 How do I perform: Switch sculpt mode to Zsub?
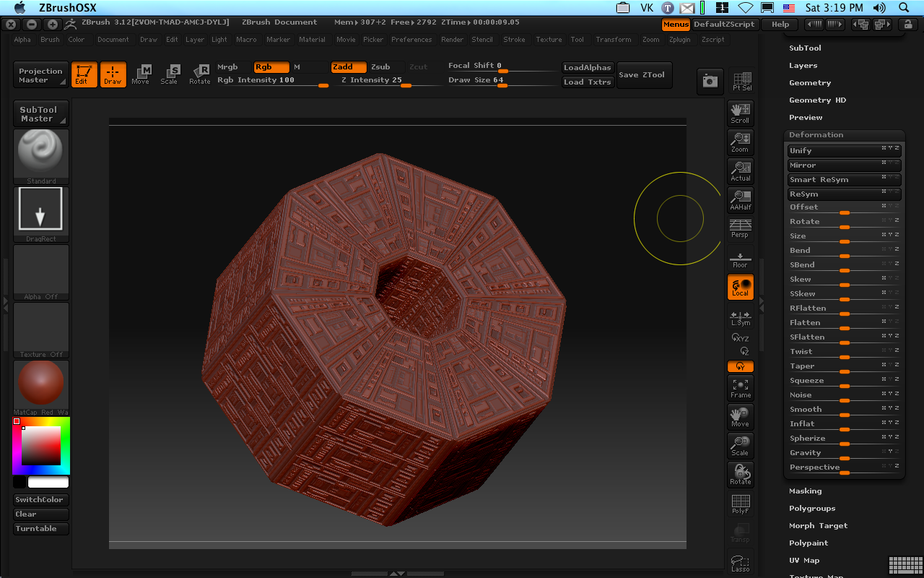380,67
